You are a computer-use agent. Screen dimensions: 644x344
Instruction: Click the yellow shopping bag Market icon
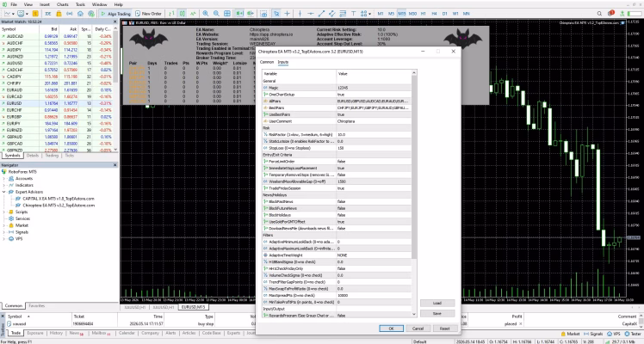(59, 14)
